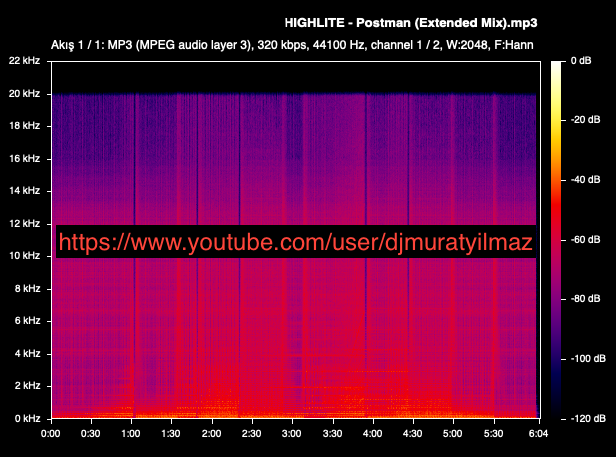616x457 pixels.
Task: Click the 0:00 time axis label
Action: 51,434
